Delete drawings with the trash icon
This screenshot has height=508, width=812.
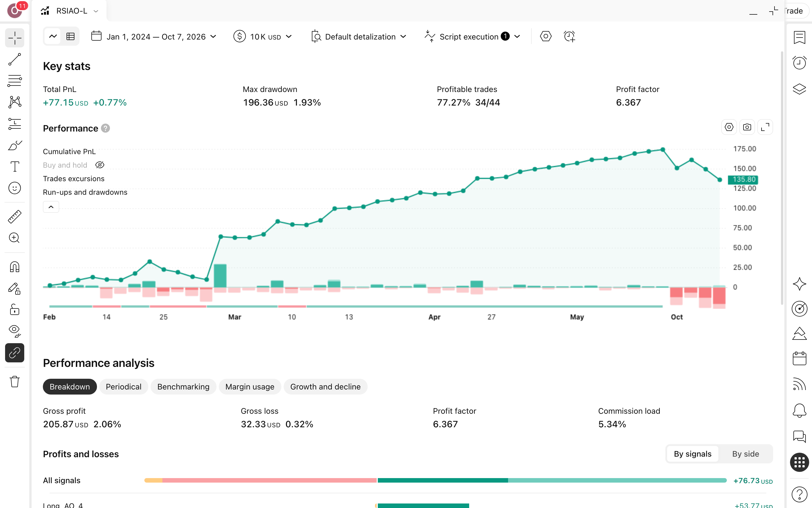click(x=15, y=382)
